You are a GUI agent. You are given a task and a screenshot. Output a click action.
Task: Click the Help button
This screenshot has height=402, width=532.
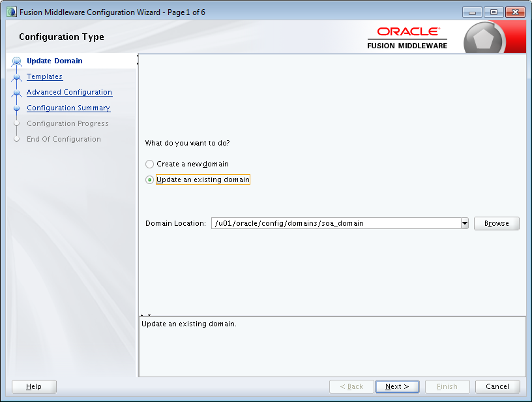(33, 386)
